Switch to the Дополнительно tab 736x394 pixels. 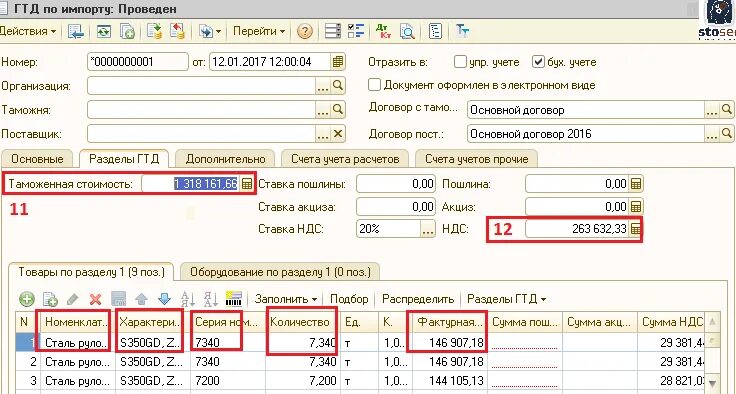coord(225,159)
